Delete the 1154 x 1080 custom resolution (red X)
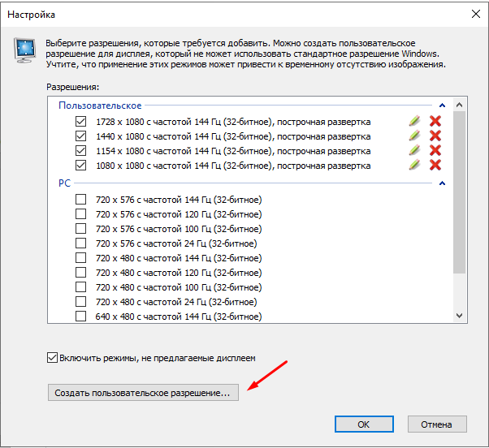This screenshot has height=448, width=489. [x=435, y=150]
